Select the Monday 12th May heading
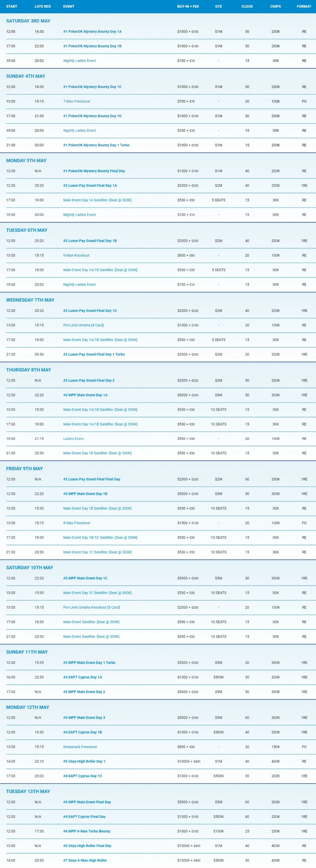 (x=27, y=707)
